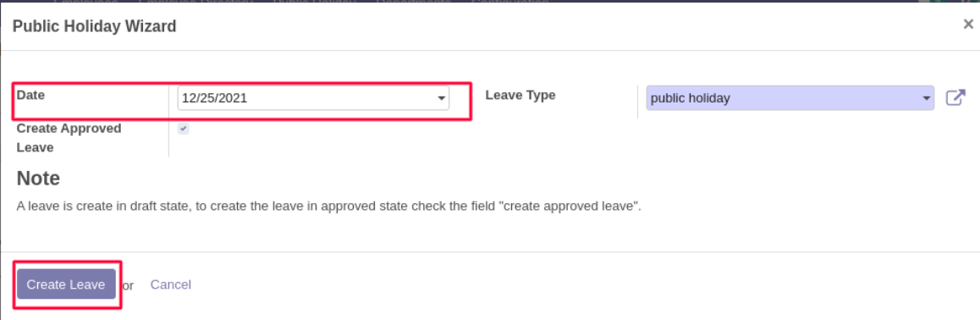Click the "or" text beside Create Leave
This screenshot has width=980, height=320.
128,285
